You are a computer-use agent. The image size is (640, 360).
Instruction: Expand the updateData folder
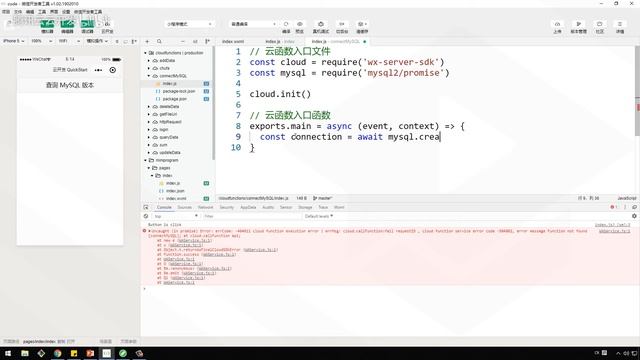tap(149, 153)
